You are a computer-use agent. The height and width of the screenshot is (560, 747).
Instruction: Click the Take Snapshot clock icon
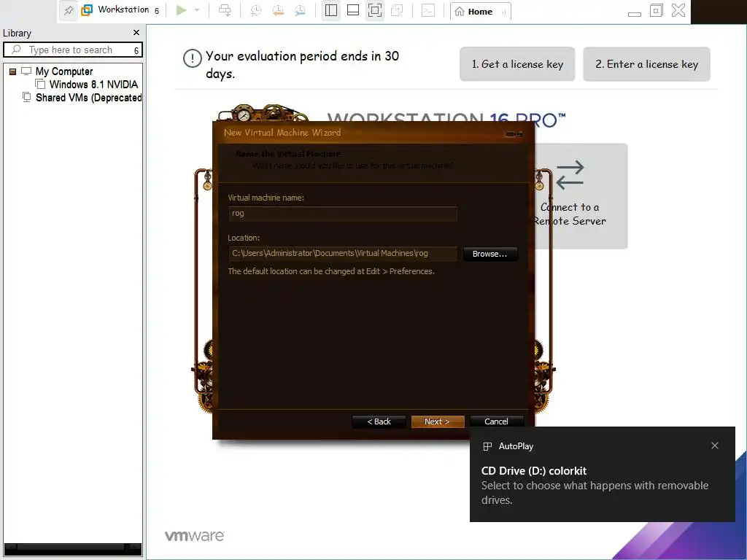coord(256,10)
